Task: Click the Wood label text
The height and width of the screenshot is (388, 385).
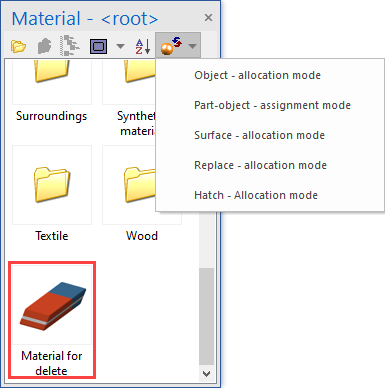Action: tap(142, 236)
